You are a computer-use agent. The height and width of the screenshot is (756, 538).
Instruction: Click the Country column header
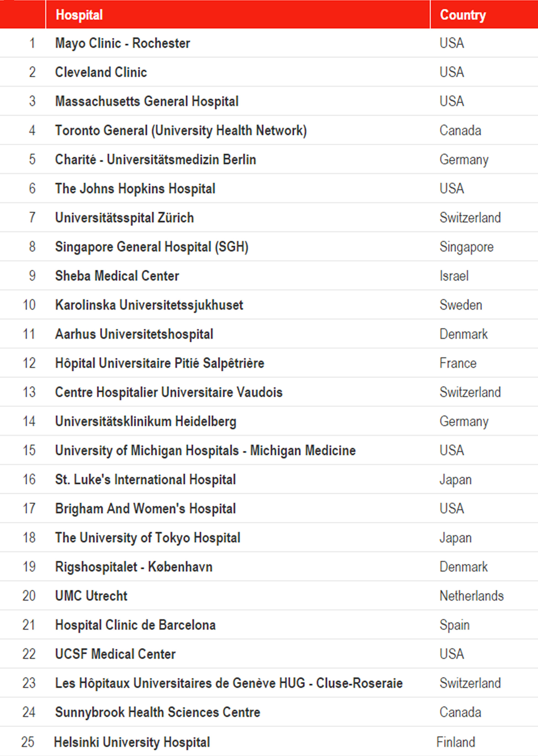[x=462, y=15]
